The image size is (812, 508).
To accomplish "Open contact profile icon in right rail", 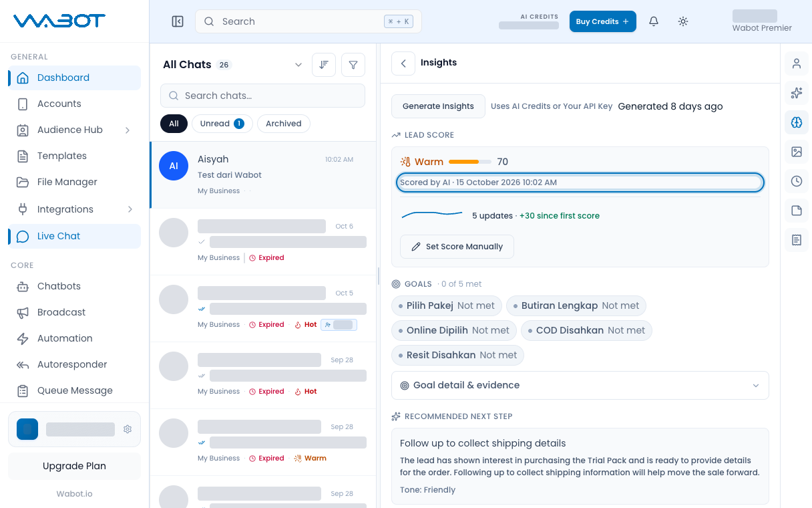I will pyautogui.click(x=797, y=63).
